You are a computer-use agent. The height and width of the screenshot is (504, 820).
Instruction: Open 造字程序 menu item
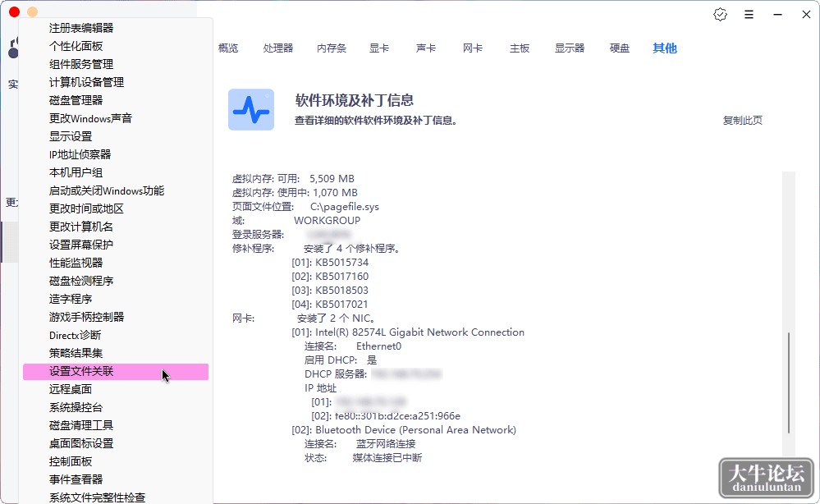coord(116,299)
